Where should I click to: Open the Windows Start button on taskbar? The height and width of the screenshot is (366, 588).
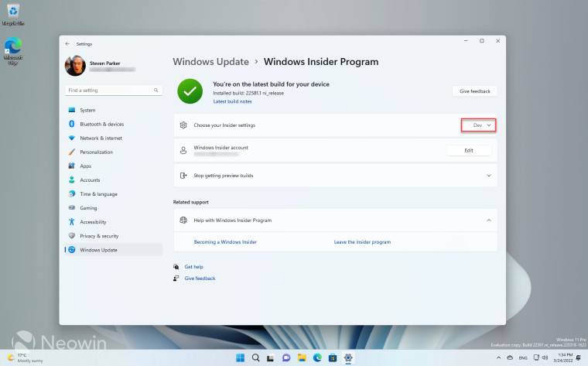239,357
